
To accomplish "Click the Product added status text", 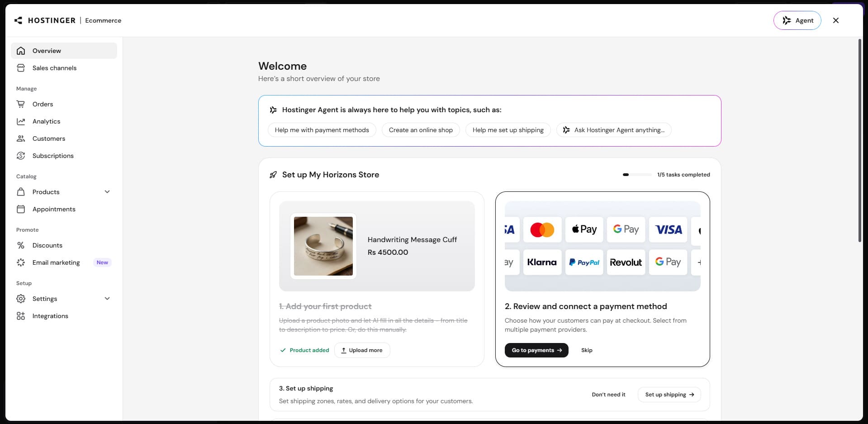I will pos(309,350).
